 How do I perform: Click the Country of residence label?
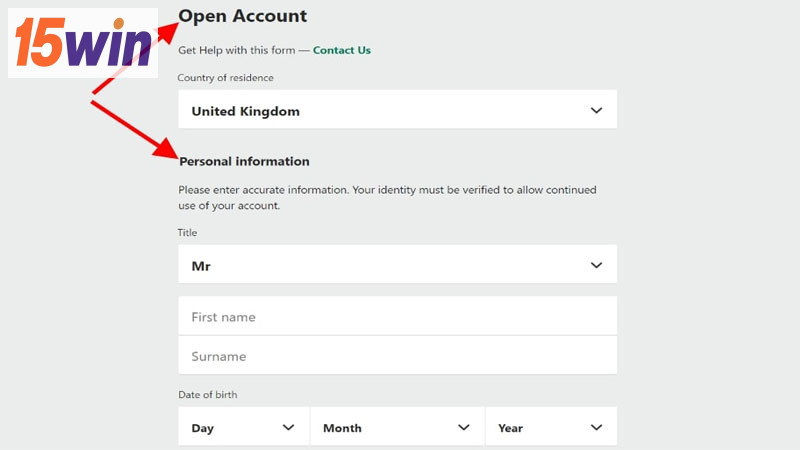click(x=225, y=78)
